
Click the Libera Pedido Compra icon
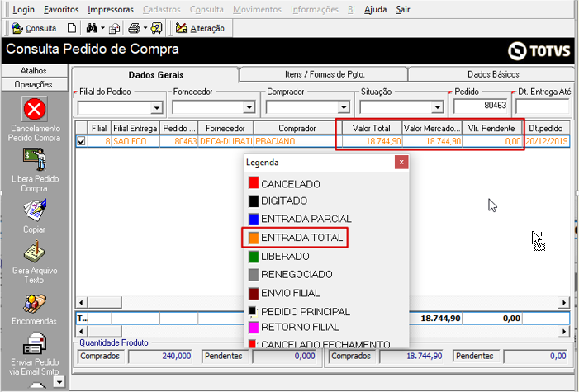(35, 160)
